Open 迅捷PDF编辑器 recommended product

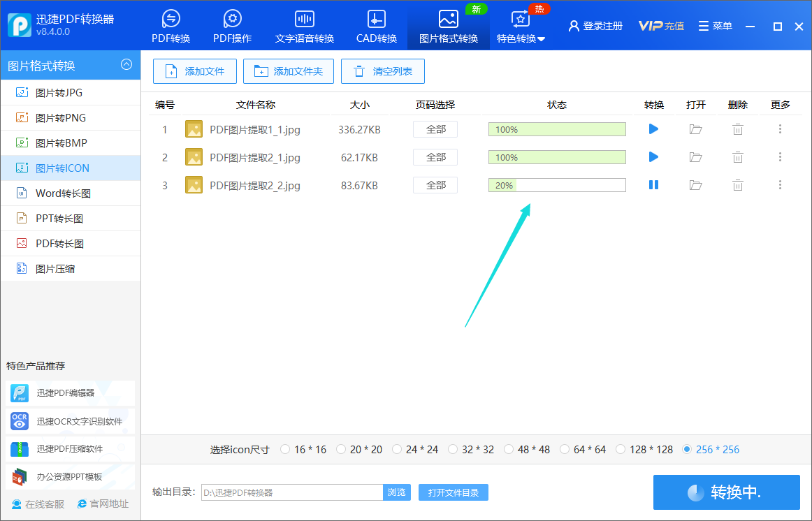71,393
